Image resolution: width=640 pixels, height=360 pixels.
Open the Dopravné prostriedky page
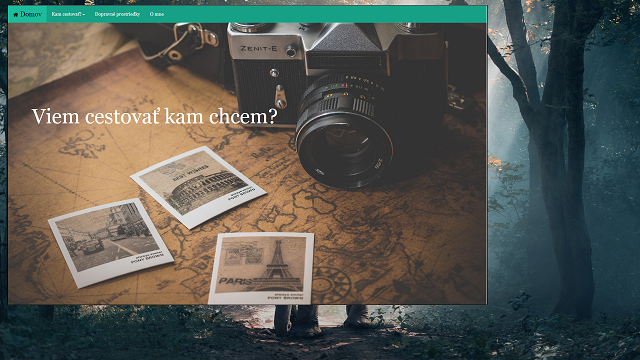click(117, 14)
